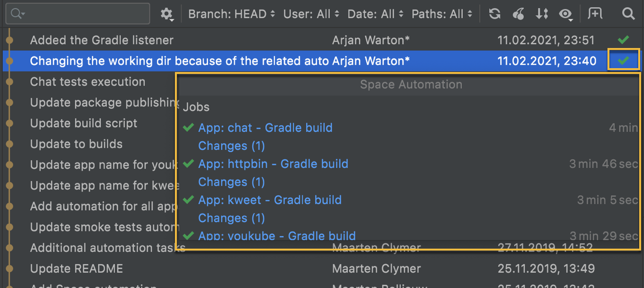Click green checkmark on the selected commit
The image size is (644, 288).
pyautogui.click(x=623, y=60)
